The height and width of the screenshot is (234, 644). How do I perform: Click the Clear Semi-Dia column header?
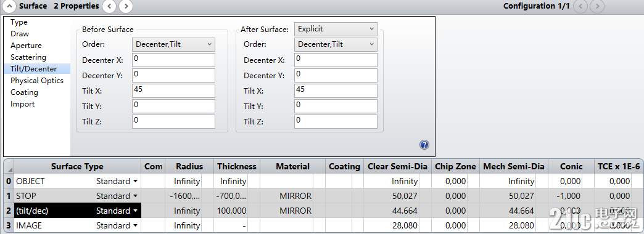click(x=397, y=166)
